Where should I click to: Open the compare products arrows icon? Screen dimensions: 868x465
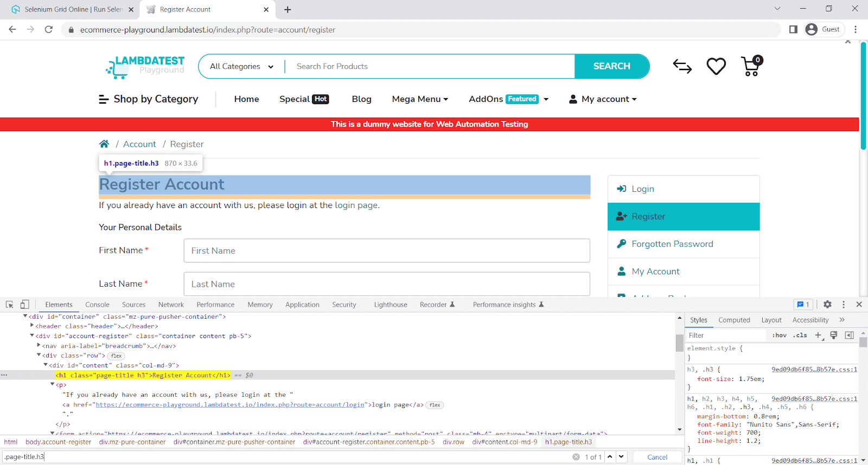(682, 67)
